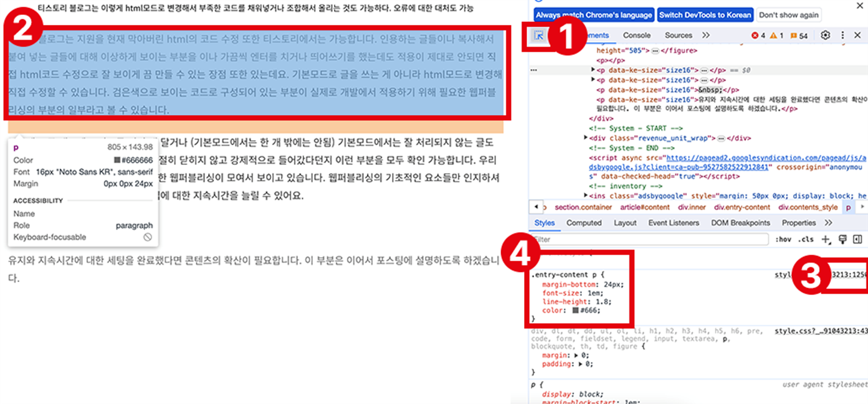This screenshot has height=404, width=868.
Task: Click Always match Chrome's language button
Action: click(x=594, y=14)
